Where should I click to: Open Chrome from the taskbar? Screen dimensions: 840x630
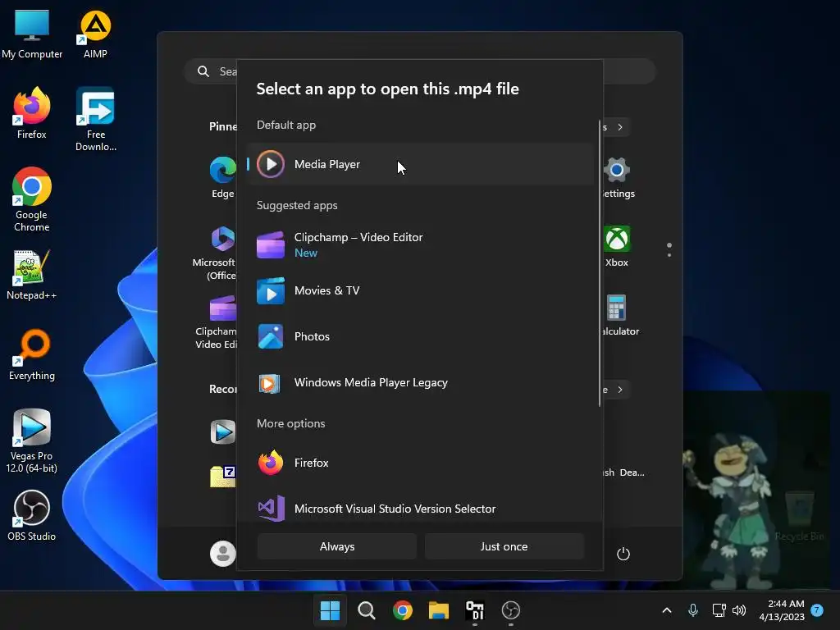403,610
